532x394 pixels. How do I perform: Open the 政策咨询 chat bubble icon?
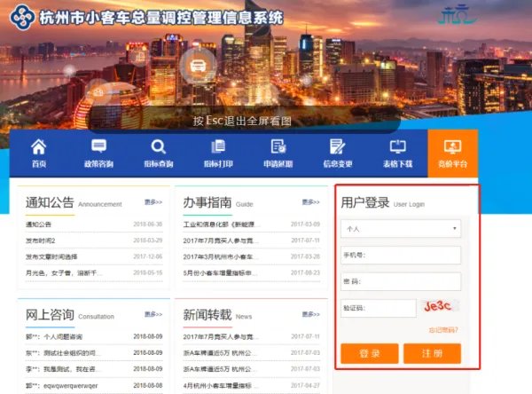tap(98, 146)
